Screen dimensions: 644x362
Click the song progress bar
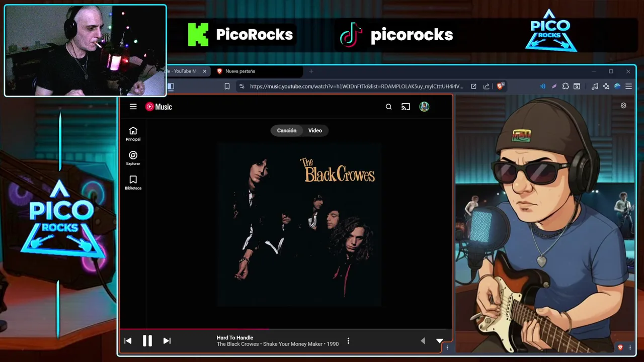[x=286, y=330]
